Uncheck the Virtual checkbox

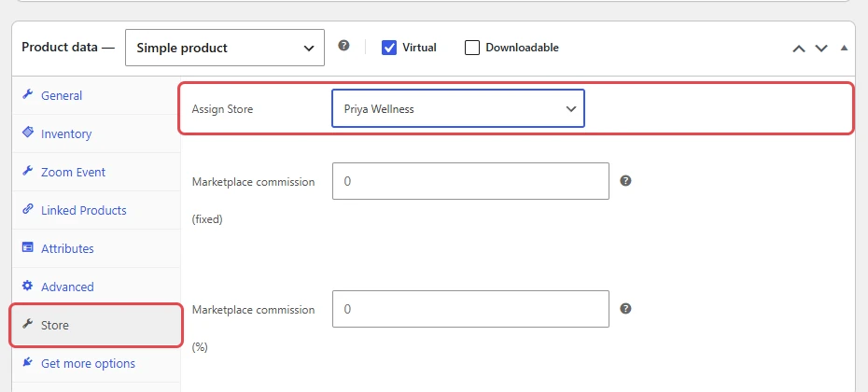pos(389,48)
